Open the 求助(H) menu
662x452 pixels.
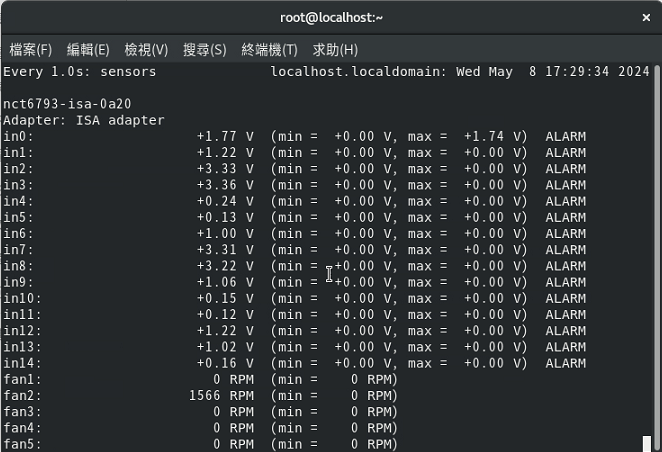coord(335,50)
